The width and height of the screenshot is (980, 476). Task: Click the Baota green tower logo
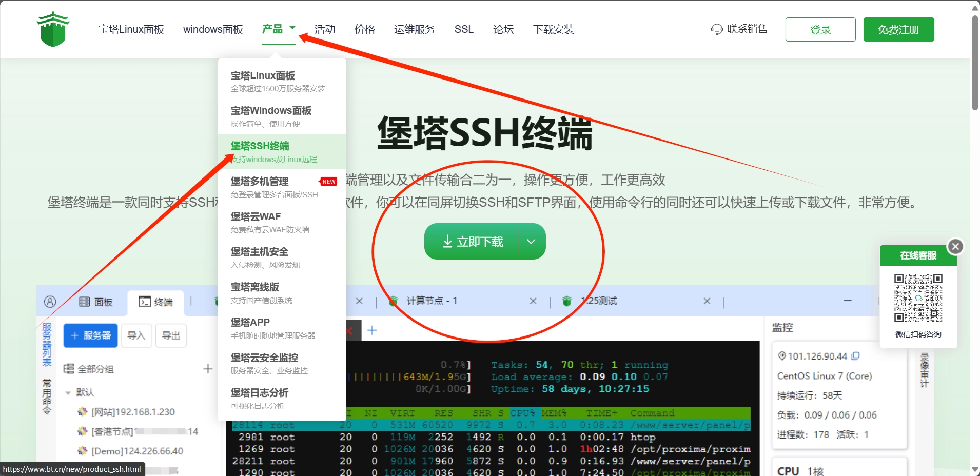[x=53, y=29]
